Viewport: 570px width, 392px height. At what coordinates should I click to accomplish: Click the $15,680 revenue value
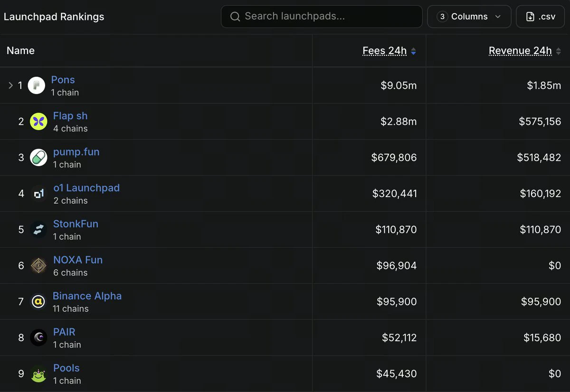coord(542,338)
